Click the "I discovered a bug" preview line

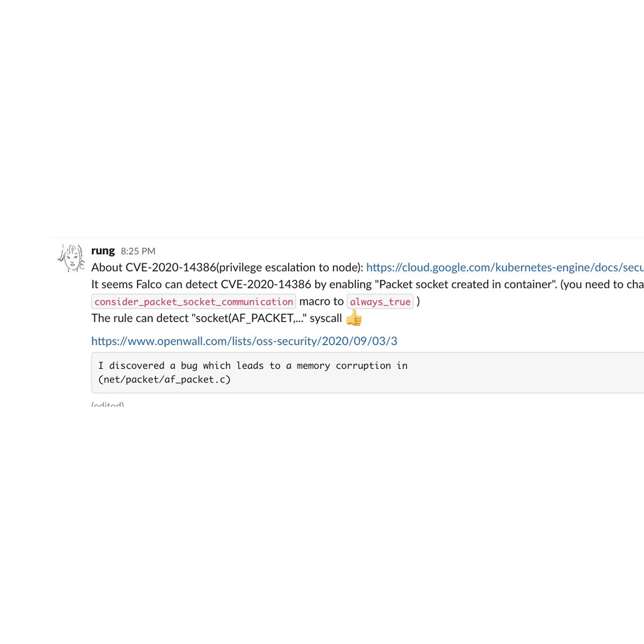253,365
